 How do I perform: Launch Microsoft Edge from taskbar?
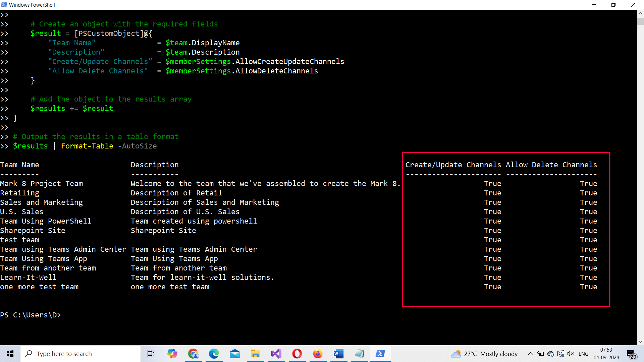tap(214, 354)
